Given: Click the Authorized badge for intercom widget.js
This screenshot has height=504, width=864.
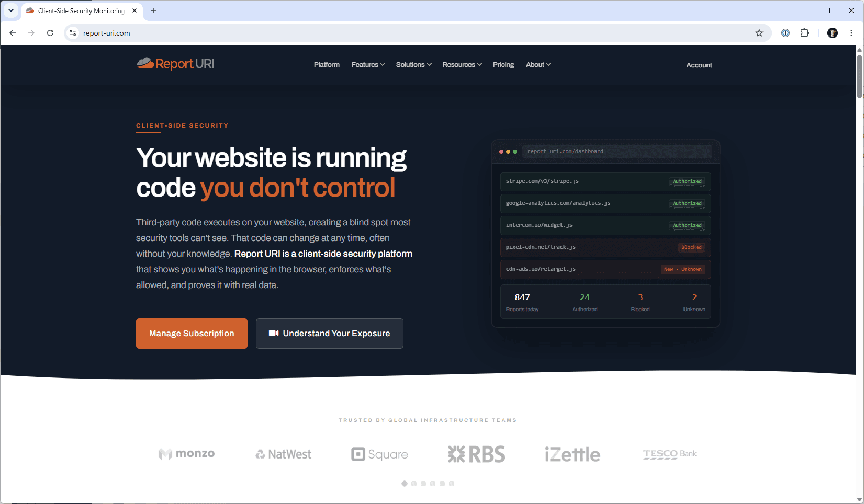Looking at the screenshot, I should click(x=687, y=225).
